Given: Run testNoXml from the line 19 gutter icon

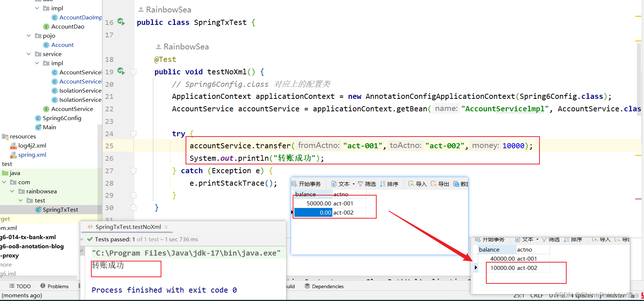Looking at the screenshot, I should click(121, 71).
